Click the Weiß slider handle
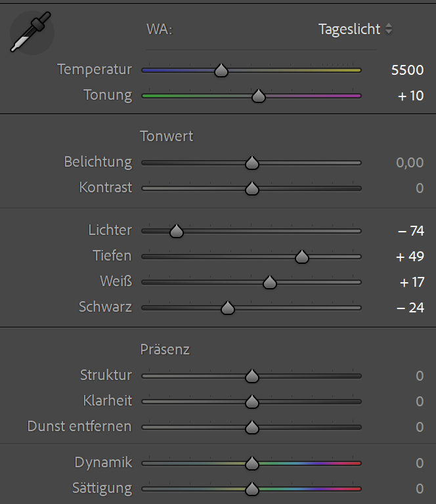436x504 pixels. (x=269, y=282)
